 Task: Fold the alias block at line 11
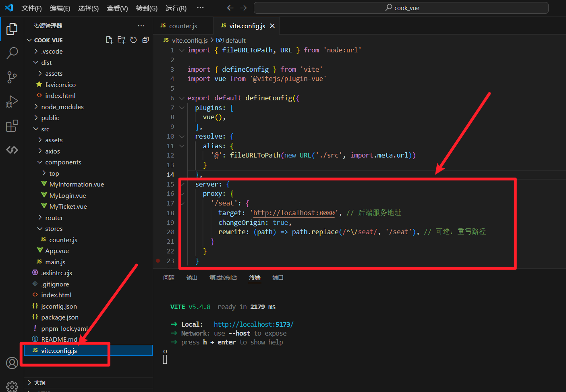[182, 146]
